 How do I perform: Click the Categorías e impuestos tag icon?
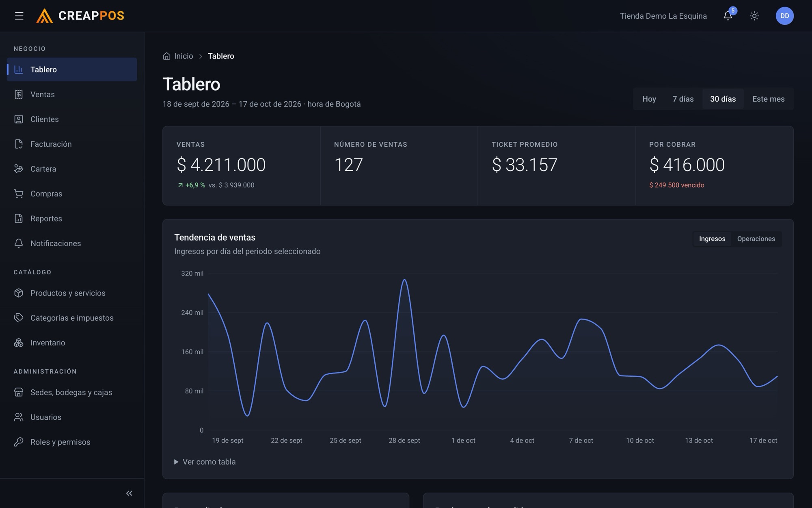[x=19, y=318]
